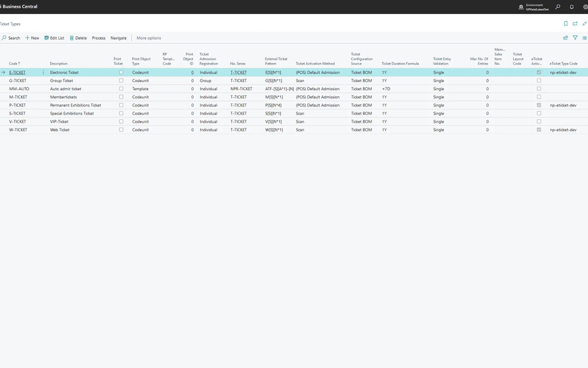Viewport: 588px width, 368px height.
Task: Click the Business Central app title
Action: click(x=19, y=7)
